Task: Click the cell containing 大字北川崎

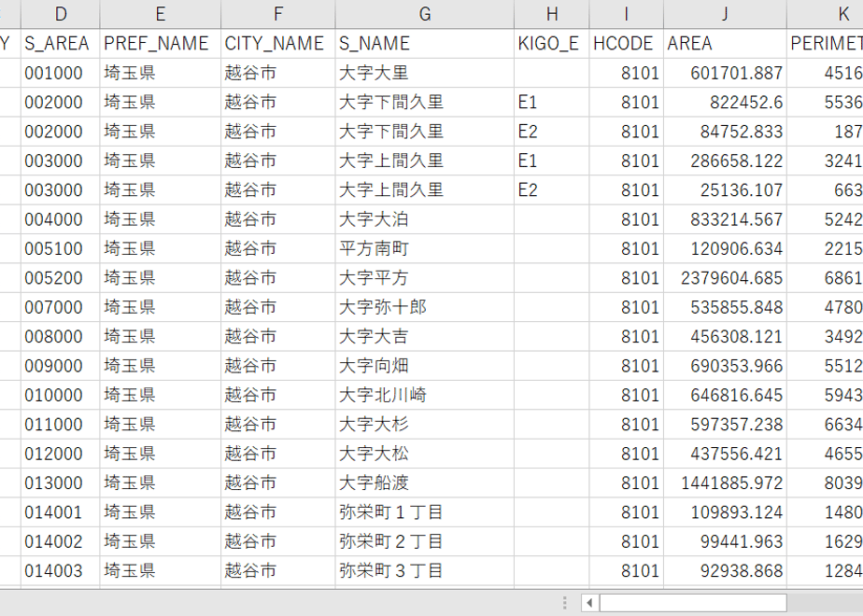Action: 424,395
